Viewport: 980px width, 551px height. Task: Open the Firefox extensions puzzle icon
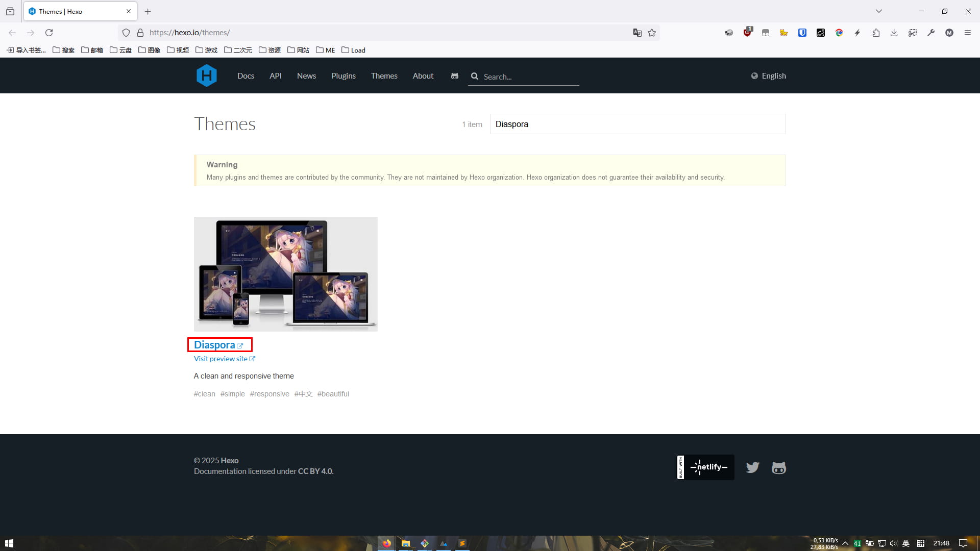(x=876, y=33)
